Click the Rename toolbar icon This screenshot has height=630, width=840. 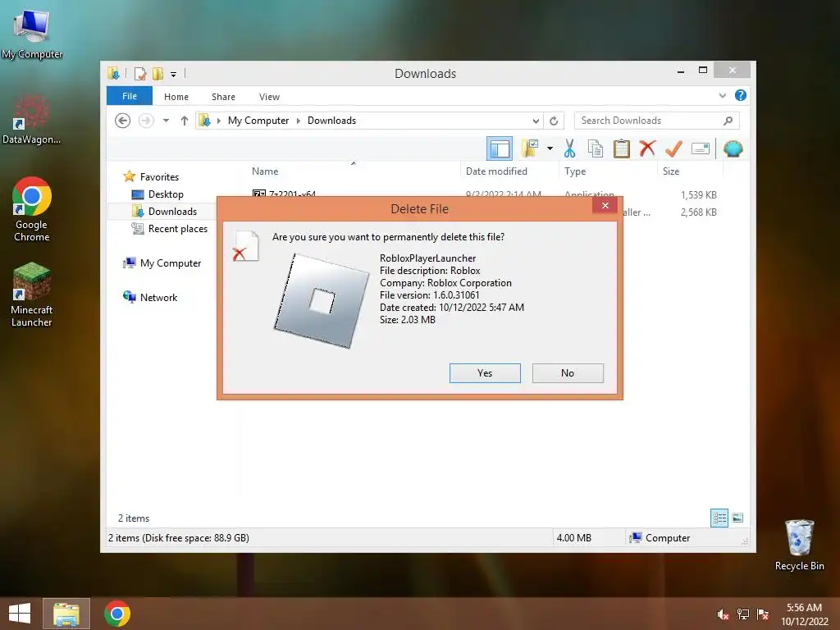click(701, 148)
